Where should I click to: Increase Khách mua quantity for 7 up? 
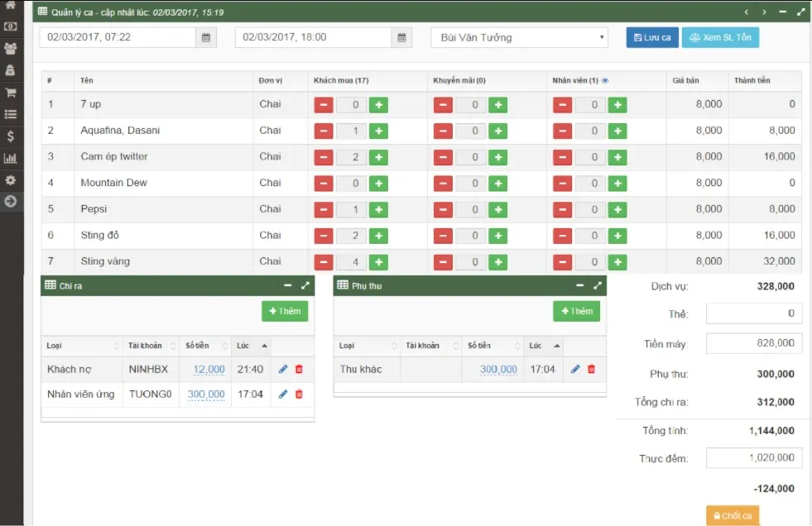(378, 105)
